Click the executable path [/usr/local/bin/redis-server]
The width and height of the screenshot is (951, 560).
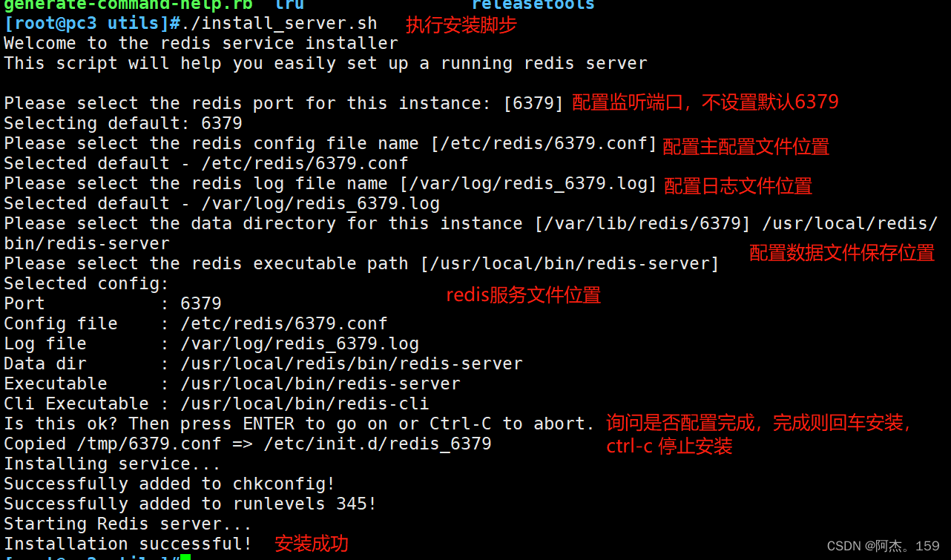point(570,263)
